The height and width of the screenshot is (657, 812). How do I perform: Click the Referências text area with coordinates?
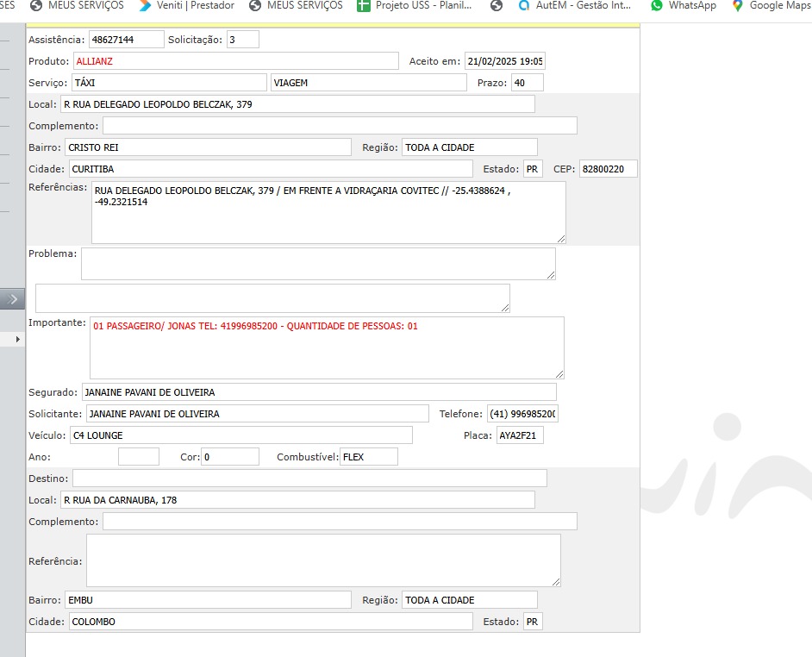(328, 212)
